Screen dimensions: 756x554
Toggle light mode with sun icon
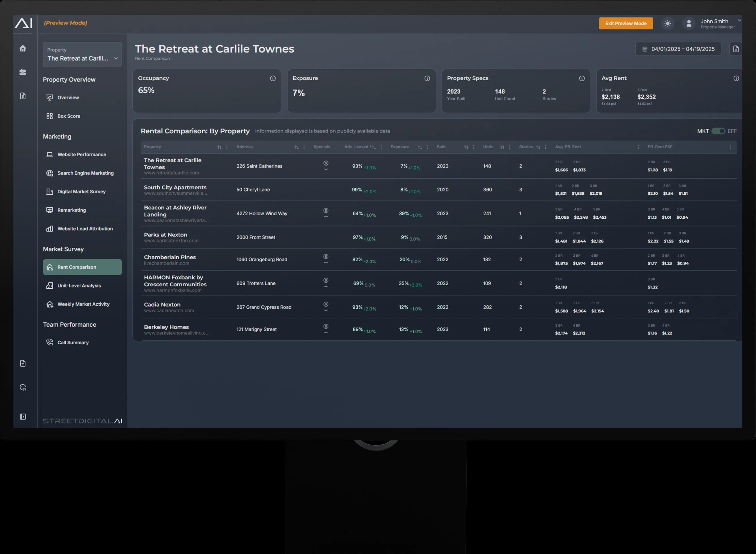tap(667, 23)
